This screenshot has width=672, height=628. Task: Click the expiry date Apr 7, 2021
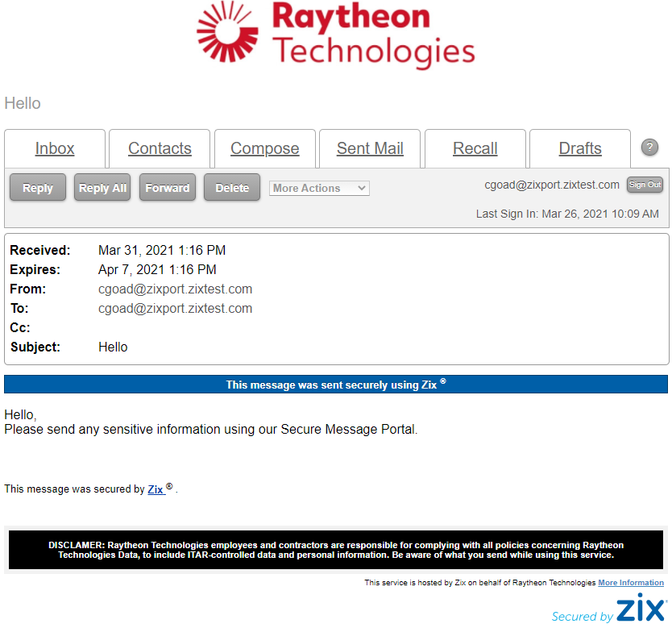coord(157,269)
